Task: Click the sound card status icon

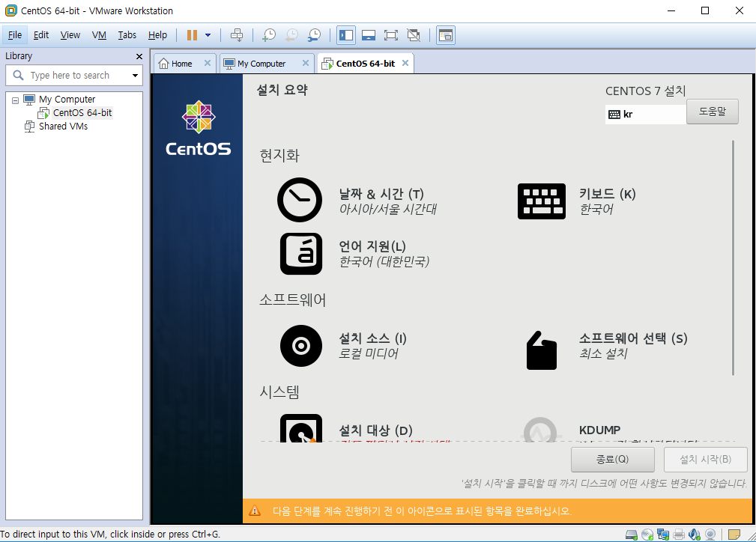Action: click(x=695, y=535)
